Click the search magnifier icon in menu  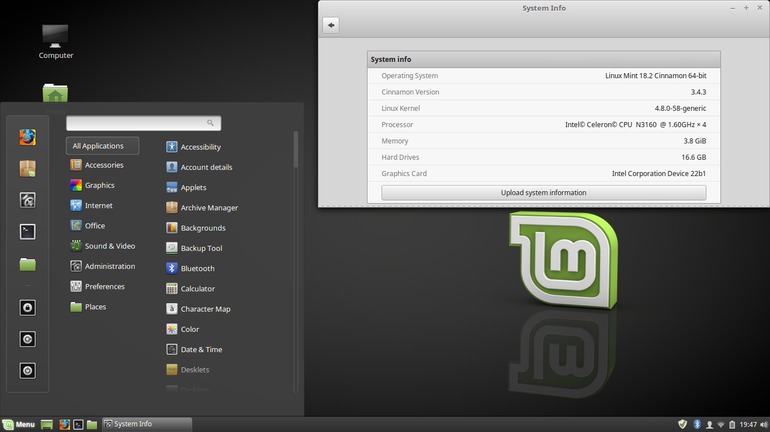[210, 123]
